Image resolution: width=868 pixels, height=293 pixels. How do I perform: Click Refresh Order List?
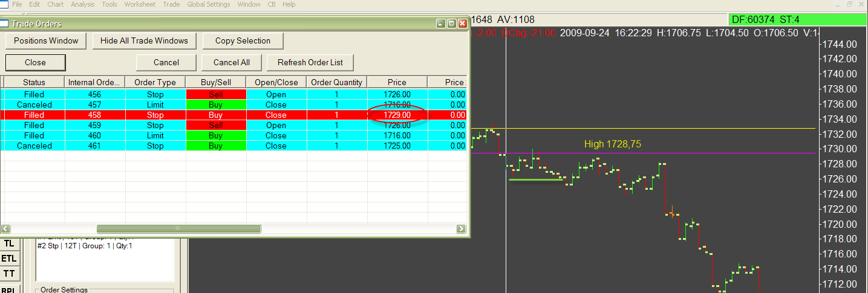(310, 62)
